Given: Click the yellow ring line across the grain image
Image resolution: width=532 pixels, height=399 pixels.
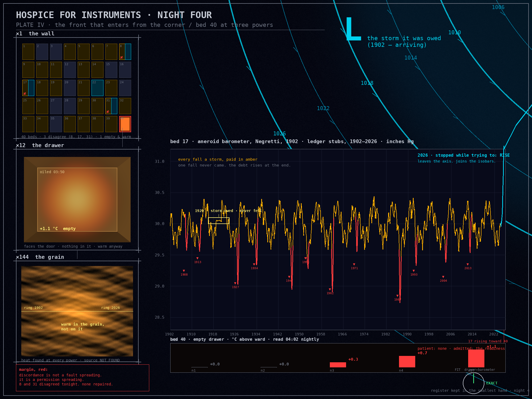Looking at the screenshot, I should click(x=77, y=311).
